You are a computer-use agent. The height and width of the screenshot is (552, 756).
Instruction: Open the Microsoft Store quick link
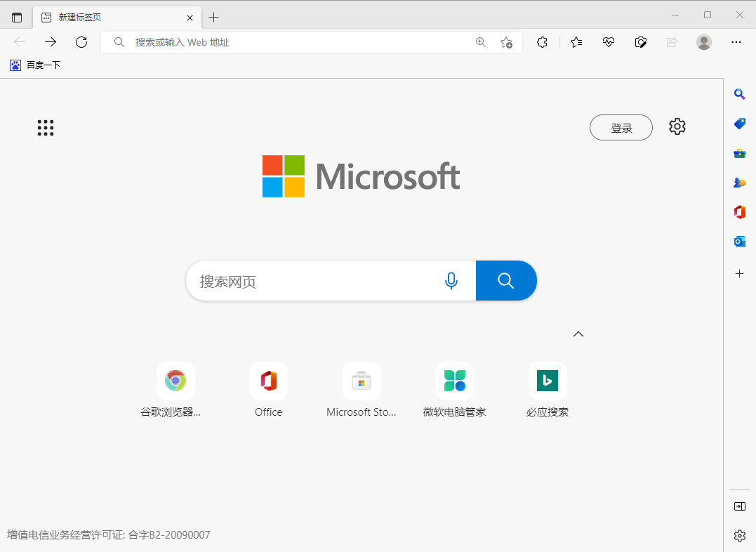pos(362,390)
